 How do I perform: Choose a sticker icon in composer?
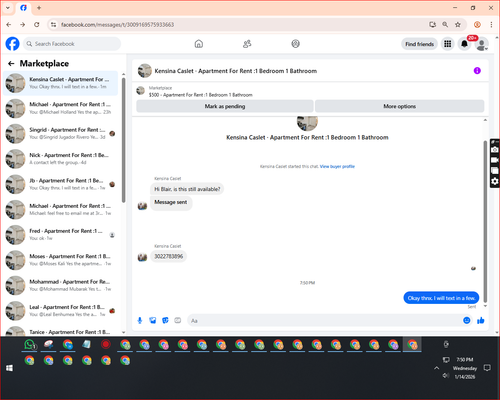(x=165, y=320)
